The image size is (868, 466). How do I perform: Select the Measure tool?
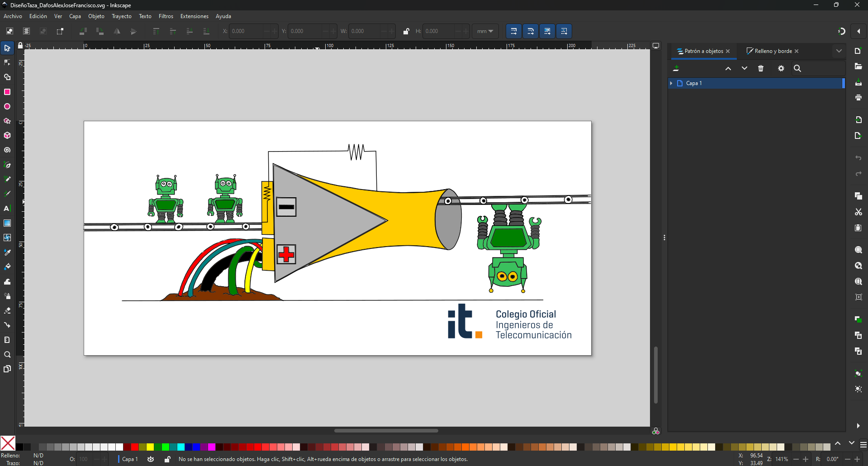tap(7, 340)
